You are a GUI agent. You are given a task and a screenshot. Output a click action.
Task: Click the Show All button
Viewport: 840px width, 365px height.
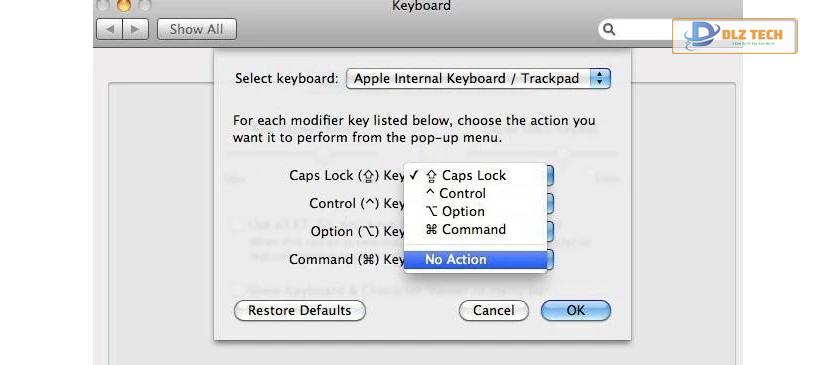tap(197, 29)
